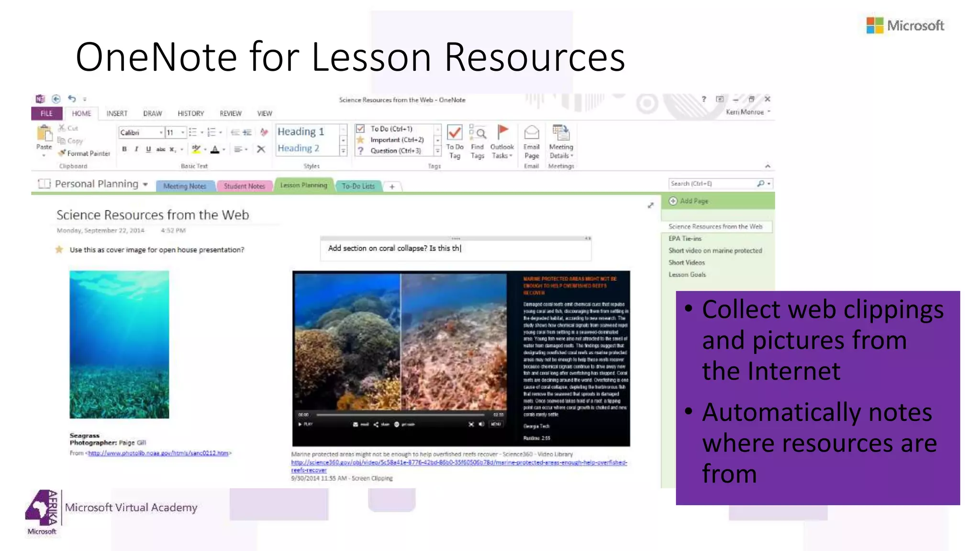Viewport: 980px width, 551px height.
Task: Create a new section with the plus tab
Action: (x=392, y=187)
